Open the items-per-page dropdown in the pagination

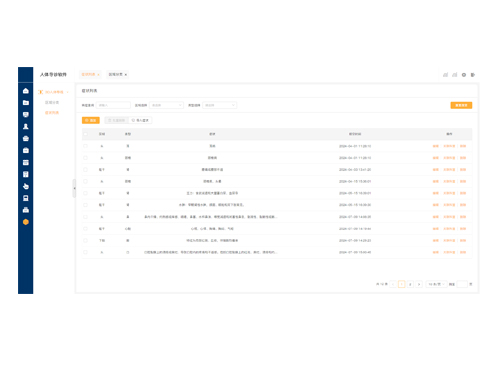[436, 284]
